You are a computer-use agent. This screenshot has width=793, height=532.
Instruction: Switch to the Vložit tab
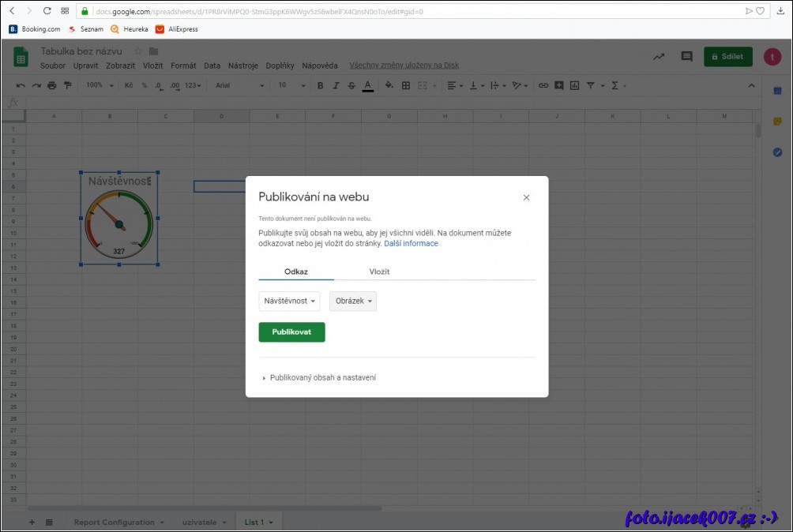[379, 272]
